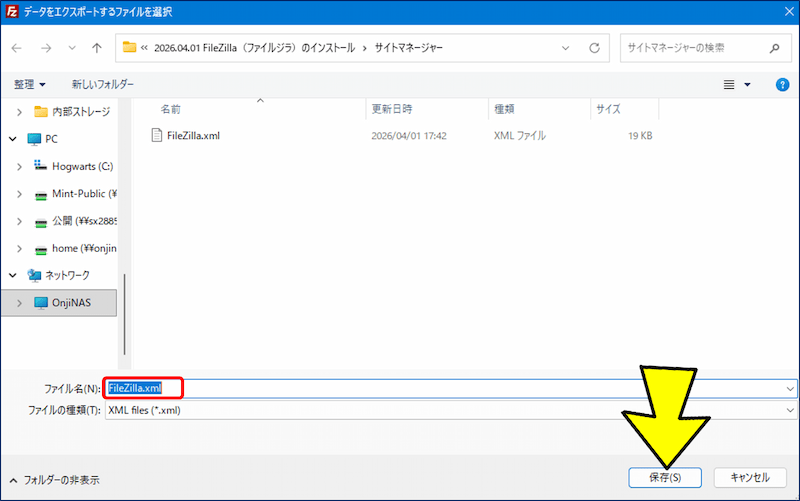800x501 pixels.
Task: Click the XML ファイル type cell
Action: (x=519, y=136)
